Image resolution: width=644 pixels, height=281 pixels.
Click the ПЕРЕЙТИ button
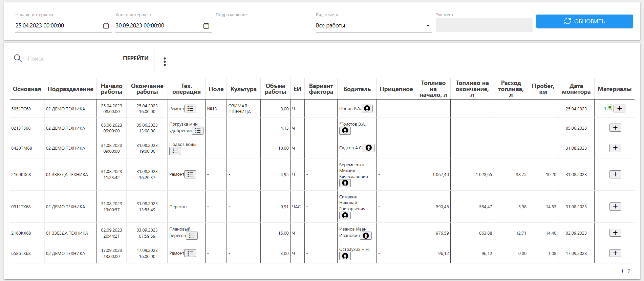pos(135,58)
